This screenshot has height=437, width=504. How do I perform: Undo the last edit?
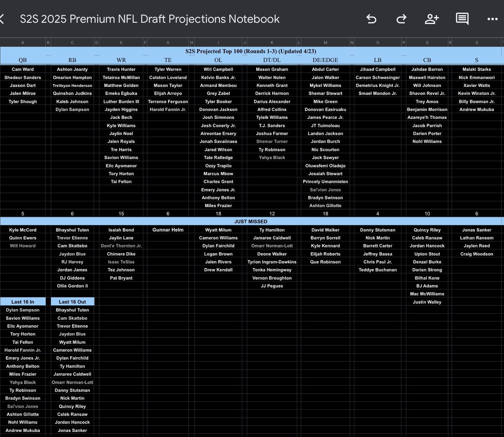click(371, 19)
